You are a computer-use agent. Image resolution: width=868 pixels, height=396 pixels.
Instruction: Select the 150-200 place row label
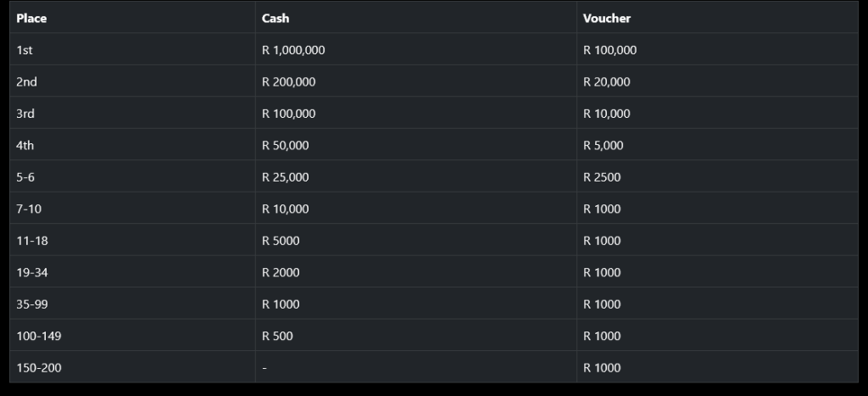click(x=39, y=368)
